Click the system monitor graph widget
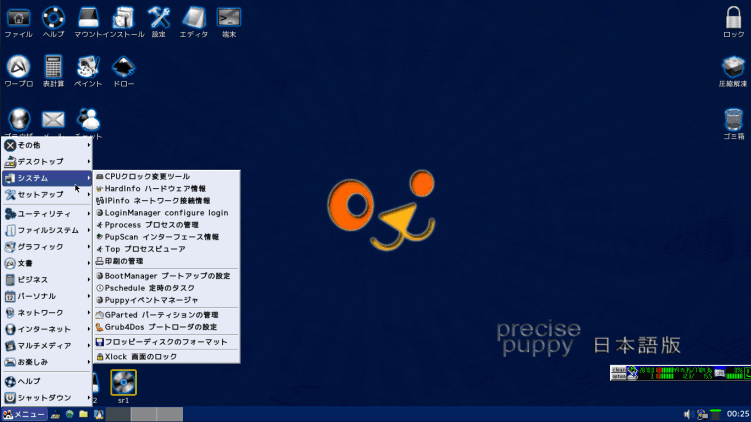This screenshot has height=422, width=751. pos(680,373)
